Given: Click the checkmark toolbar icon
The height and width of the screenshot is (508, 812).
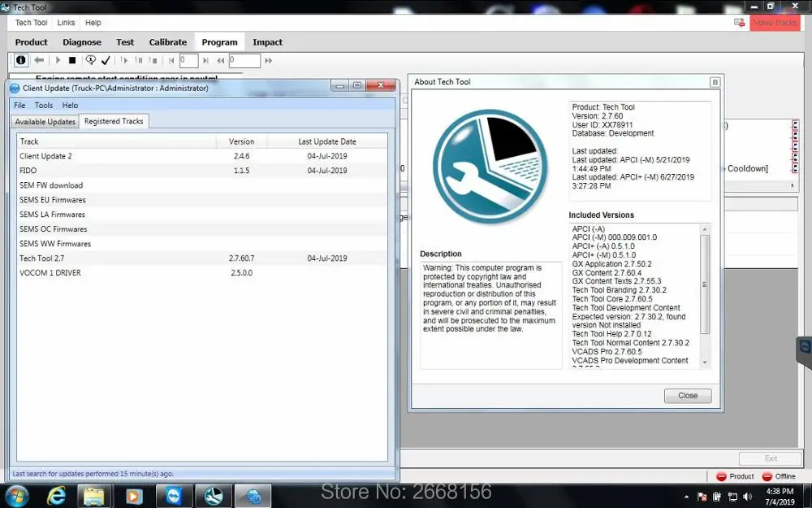Looking at the screenshot, I should 106,60.
